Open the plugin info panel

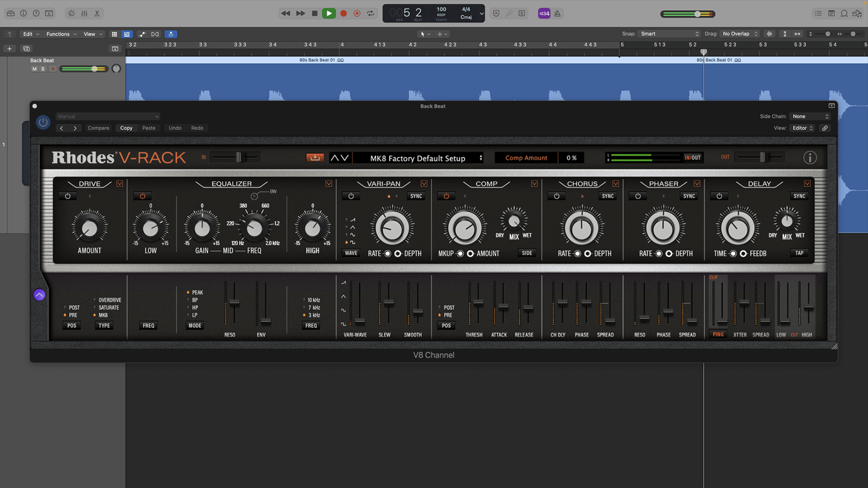pos(810,157)
